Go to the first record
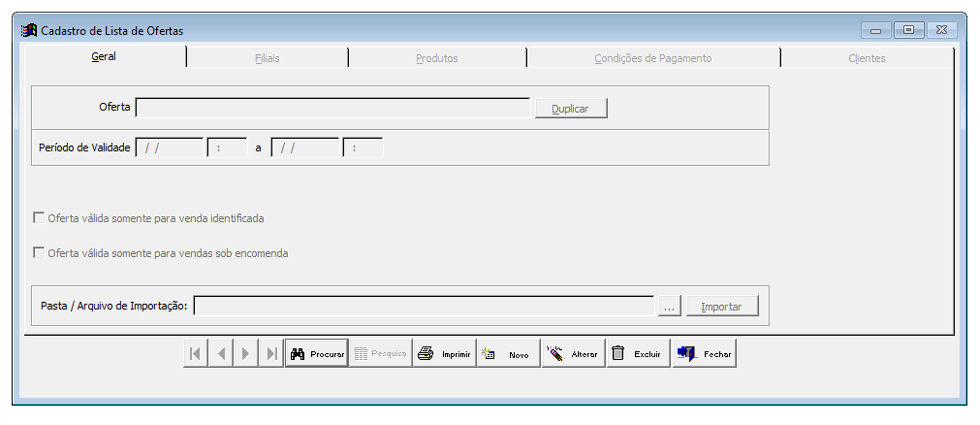 [x=196, y=353]
